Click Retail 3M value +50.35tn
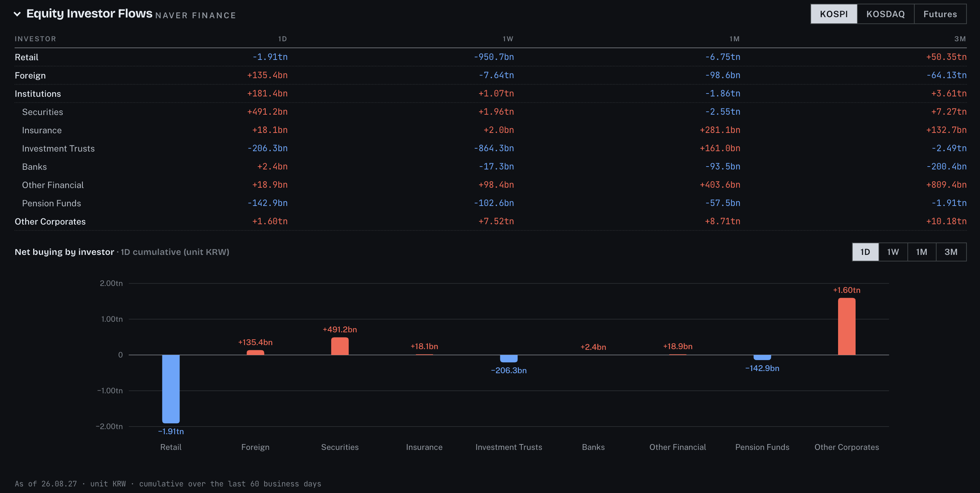The height and width of the screenshot is (493, 980). [x=946, y=57]
